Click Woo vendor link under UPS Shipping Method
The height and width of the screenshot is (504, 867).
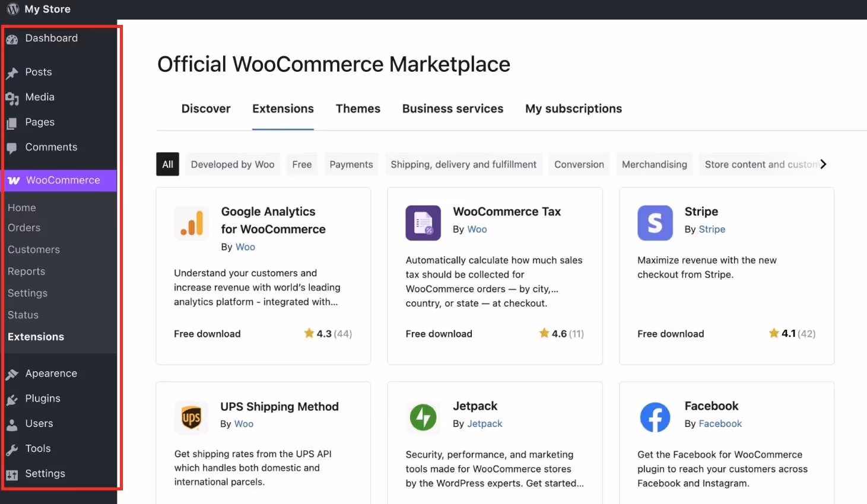[244, 423]
